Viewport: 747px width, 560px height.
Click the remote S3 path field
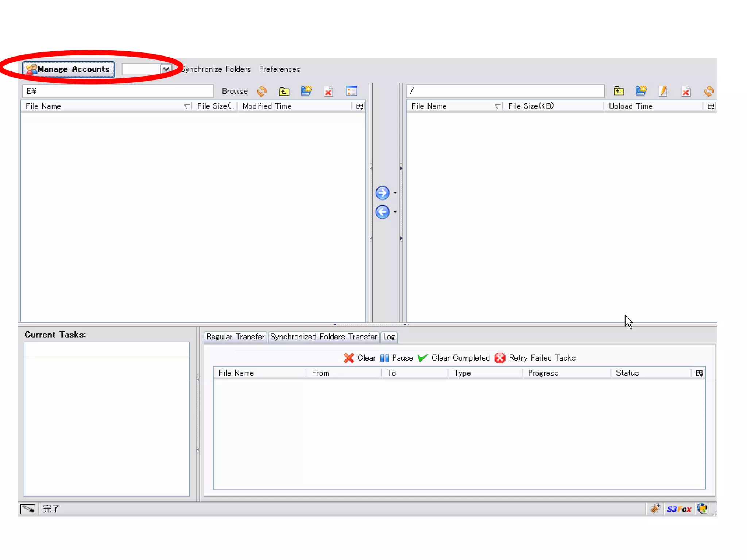[505, 91]
